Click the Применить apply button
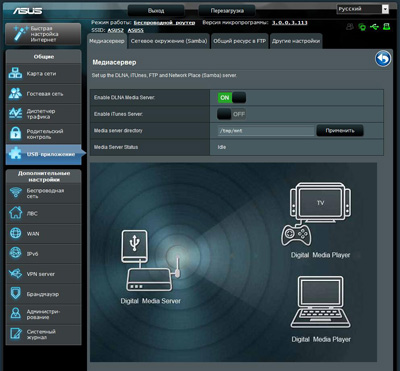Image resolution: width=400 pixels, height=371 pixels. point(340,131)
